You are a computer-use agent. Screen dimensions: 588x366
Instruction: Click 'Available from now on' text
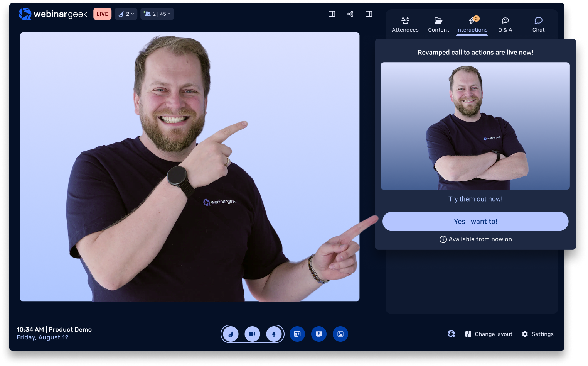point(480,239)
